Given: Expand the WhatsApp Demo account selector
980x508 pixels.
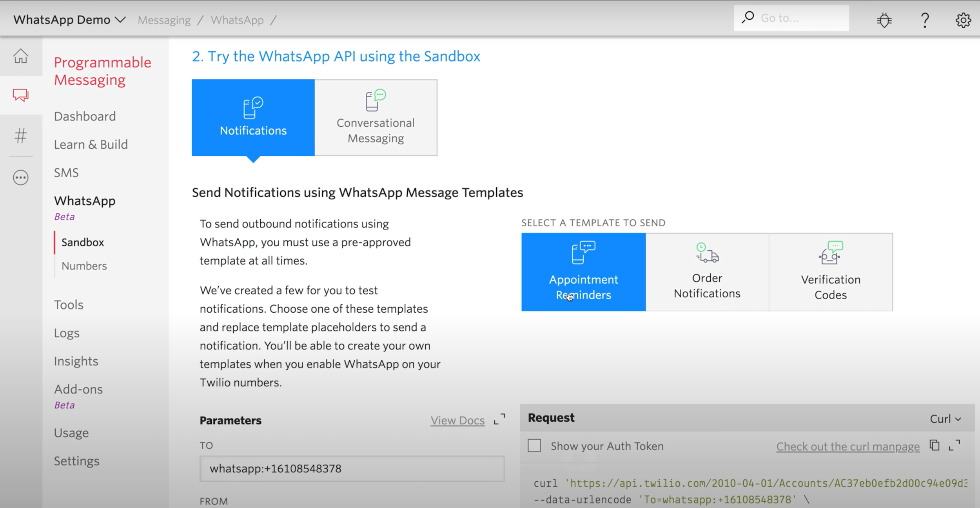Looking at the screenshot, I should click(68, 19).
